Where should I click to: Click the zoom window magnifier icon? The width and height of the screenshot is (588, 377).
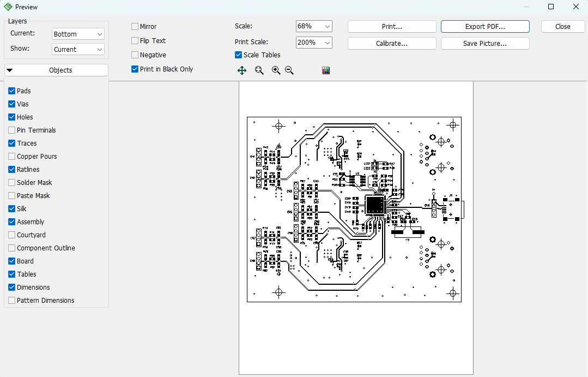coord(259,70)
